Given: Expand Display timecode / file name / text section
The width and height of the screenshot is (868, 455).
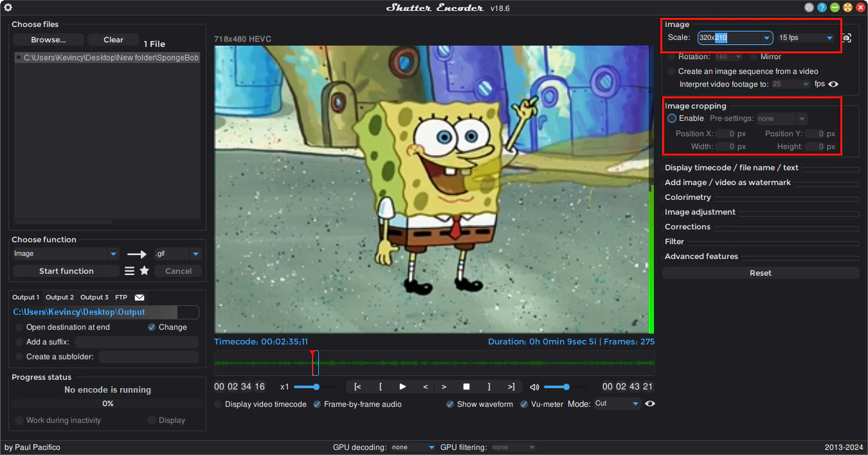Looking at the screenshot, I should pyautogui.click(x=731, y=168).
